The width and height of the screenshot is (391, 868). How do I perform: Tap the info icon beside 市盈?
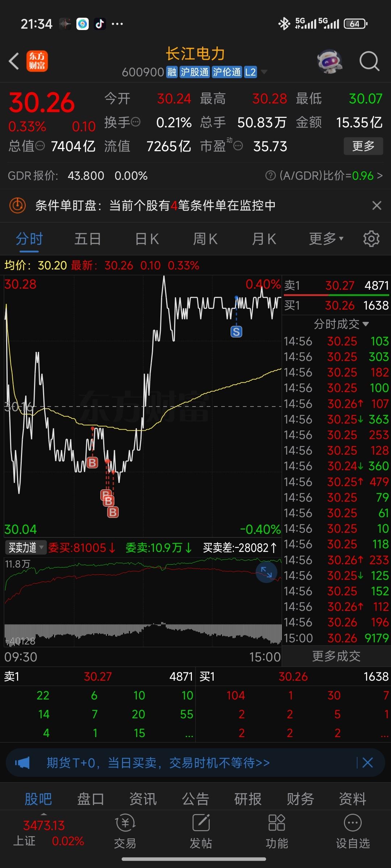[238, 146]
